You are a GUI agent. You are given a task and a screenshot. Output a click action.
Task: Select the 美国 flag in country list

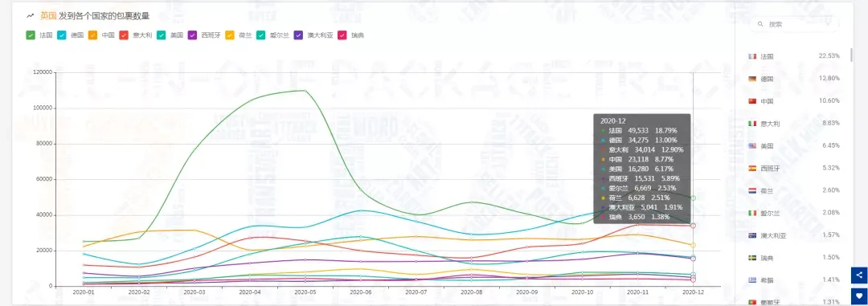point(751,146)
